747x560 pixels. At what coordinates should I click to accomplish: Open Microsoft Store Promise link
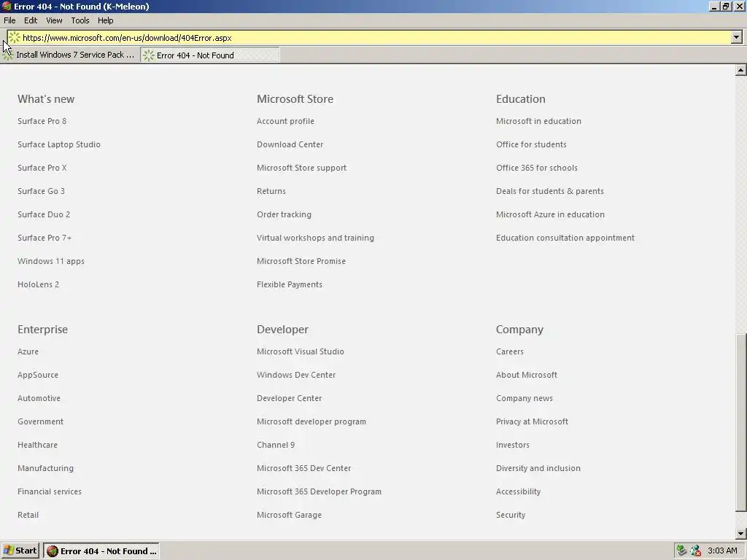301,261
